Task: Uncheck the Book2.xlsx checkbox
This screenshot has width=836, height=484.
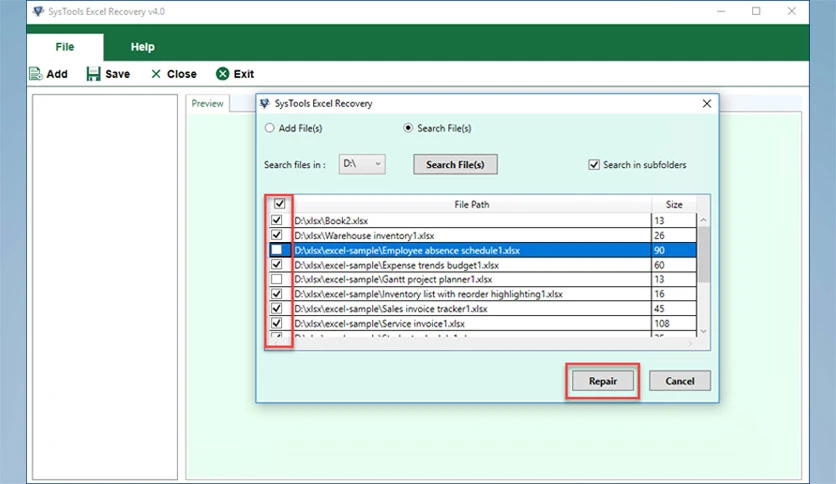Action: tap(277, 220)
